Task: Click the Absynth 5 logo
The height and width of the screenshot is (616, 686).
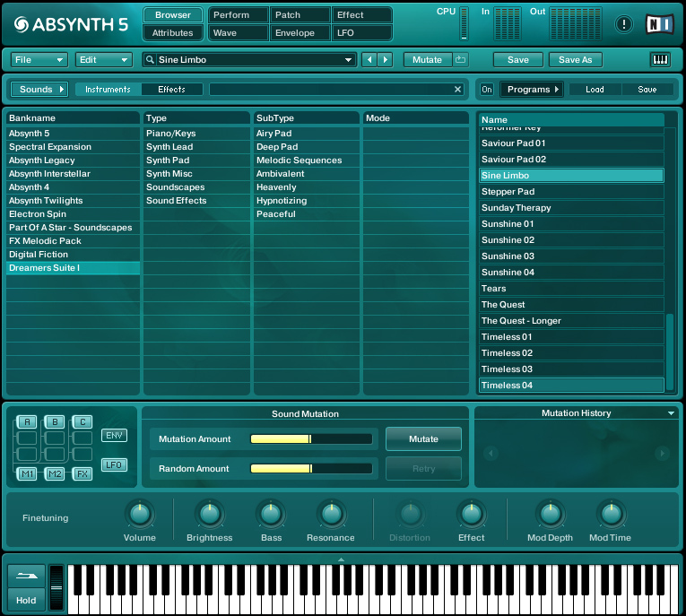Action: coord(71,24)
